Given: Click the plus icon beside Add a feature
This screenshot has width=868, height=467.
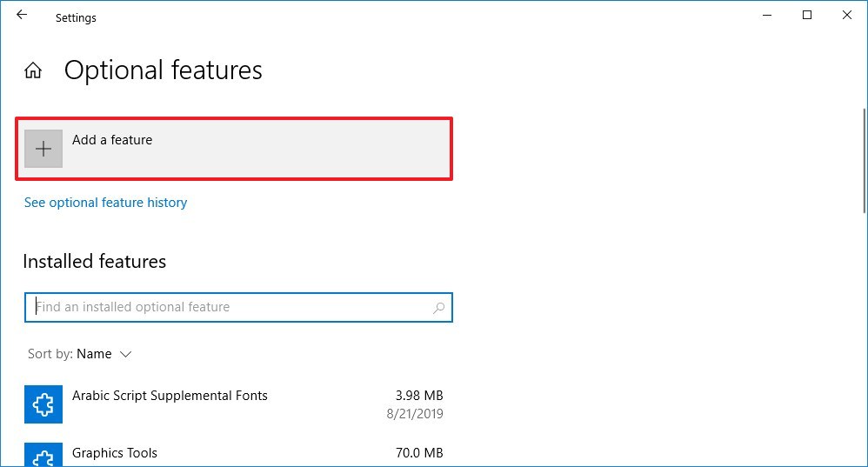Looking at the screenshot, I should tap(43, 149).
